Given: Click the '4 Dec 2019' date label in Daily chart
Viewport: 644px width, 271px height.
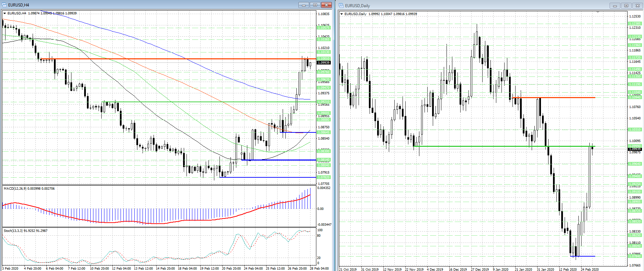Looking at the screenshot, I should pos(435,269).
